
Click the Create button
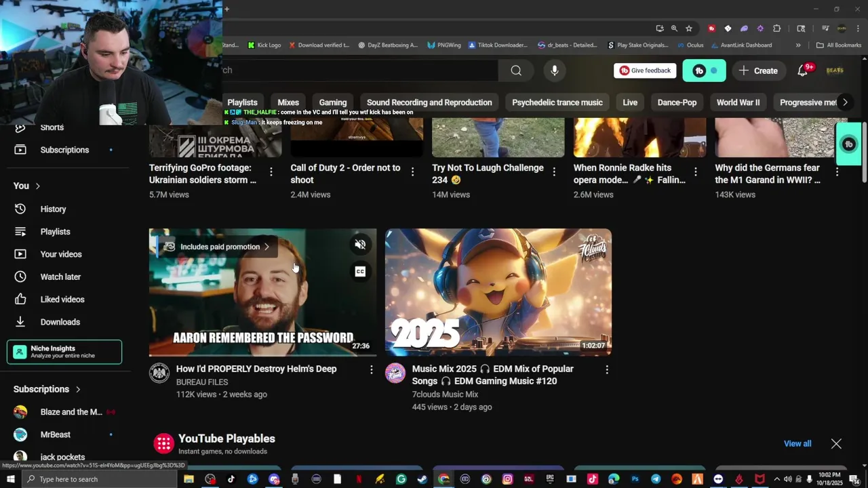[x=758, y=70]
